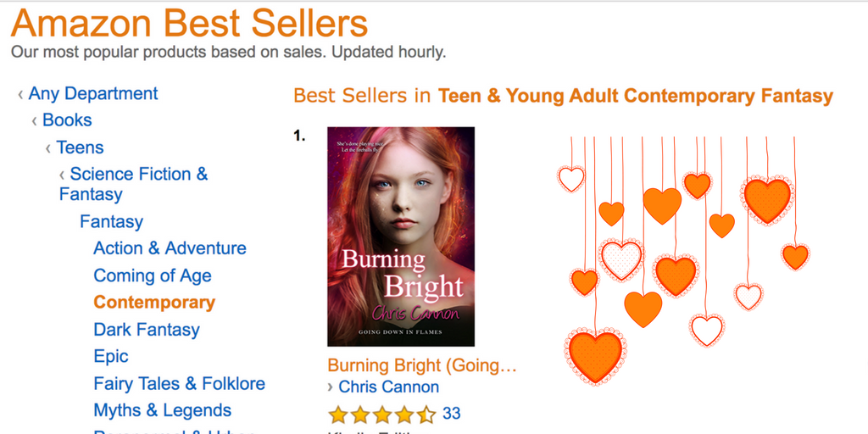This screenshot has width=868, height=434.
Task: Click the Amazon Best Sellers heading
Action: point(189,24)
